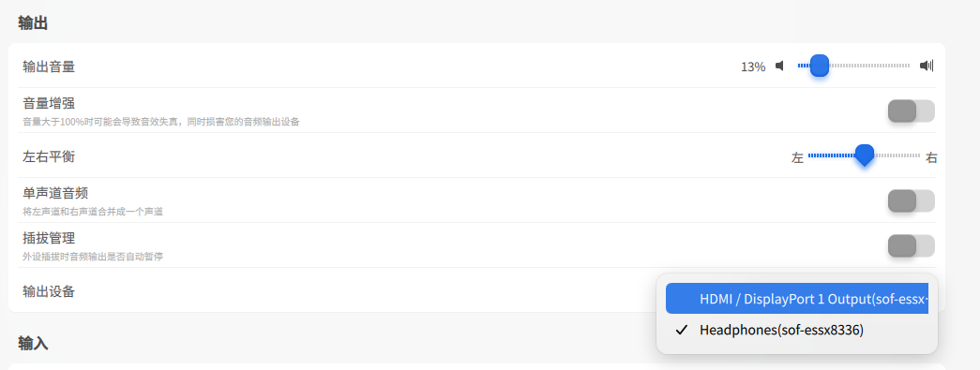This screenshot has width=980, height=370.
Task: Click the checkmark next to Headphones
Action: [x=682, y=330]
